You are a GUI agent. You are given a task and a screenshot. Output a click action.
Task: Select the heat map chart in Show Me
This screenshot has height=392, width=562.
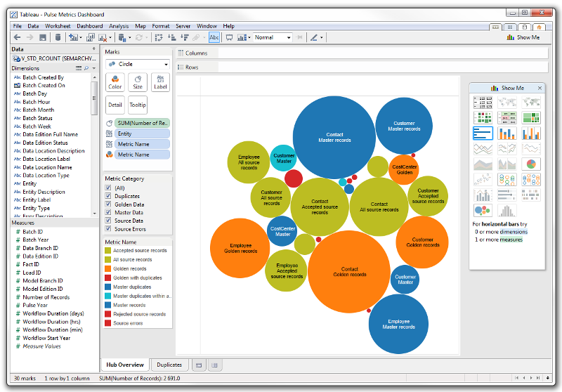point(483,117)
